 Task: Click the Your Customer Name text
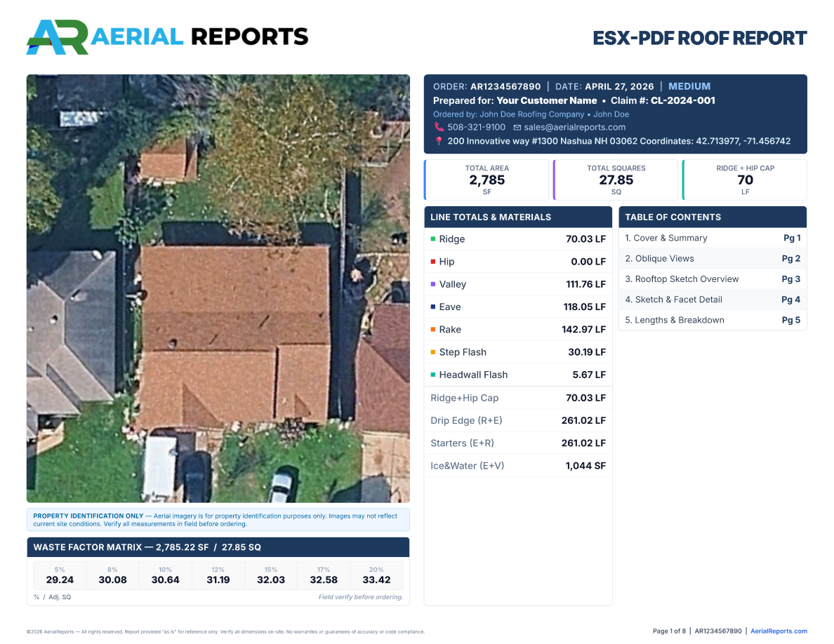tap(547, 100)
